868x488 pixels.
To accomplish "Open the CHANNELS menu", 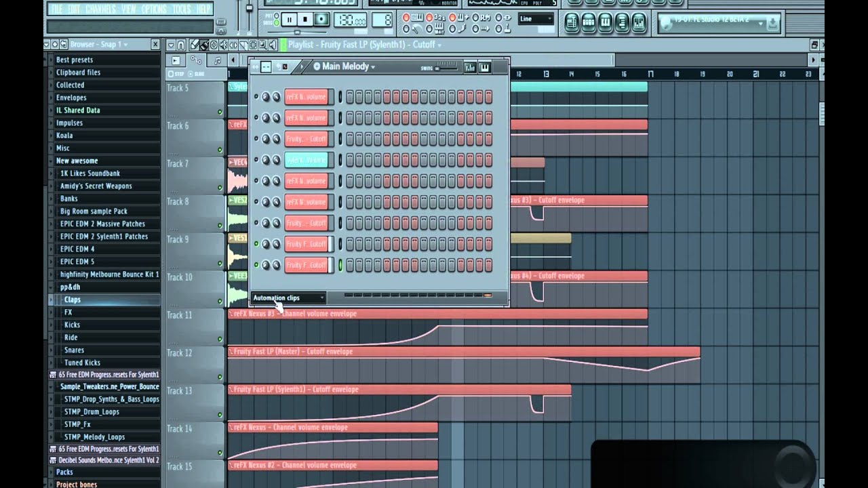I will pyautogui.click(x=100, y=9).
